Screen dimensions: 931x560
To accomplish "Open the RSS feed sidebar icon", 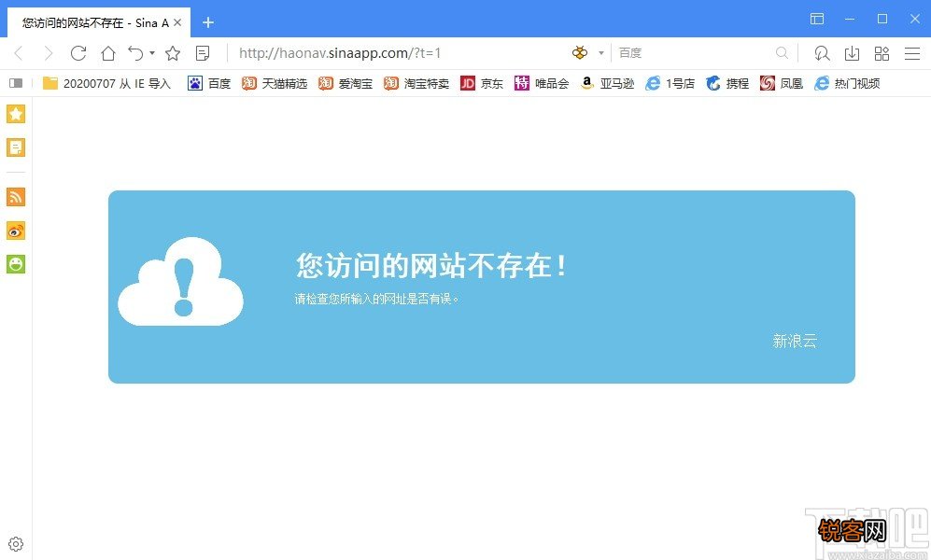I will coord(16,197).
